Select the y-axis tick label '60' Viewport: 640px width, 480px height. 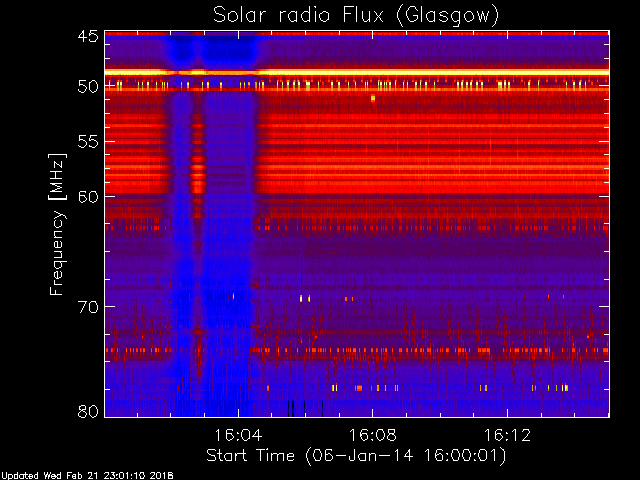point(88,197)
